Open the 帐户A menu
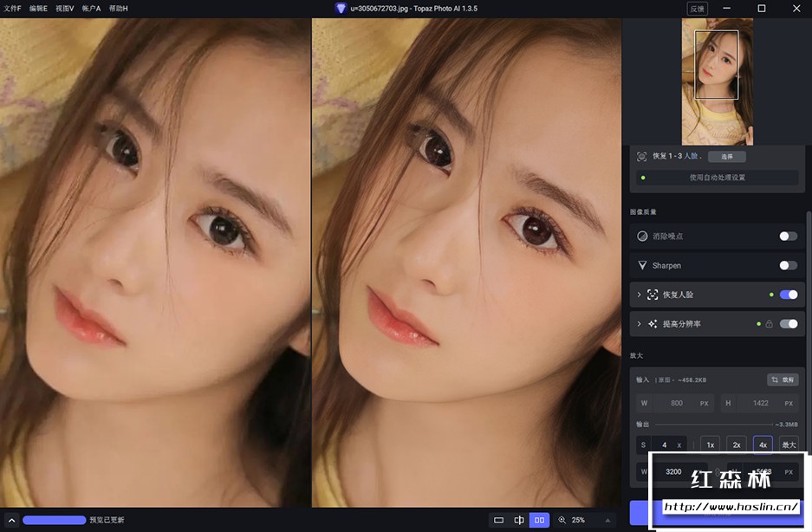Image resolution: width=812 pixels, height=532 pixels. click(x=91, y=9)
